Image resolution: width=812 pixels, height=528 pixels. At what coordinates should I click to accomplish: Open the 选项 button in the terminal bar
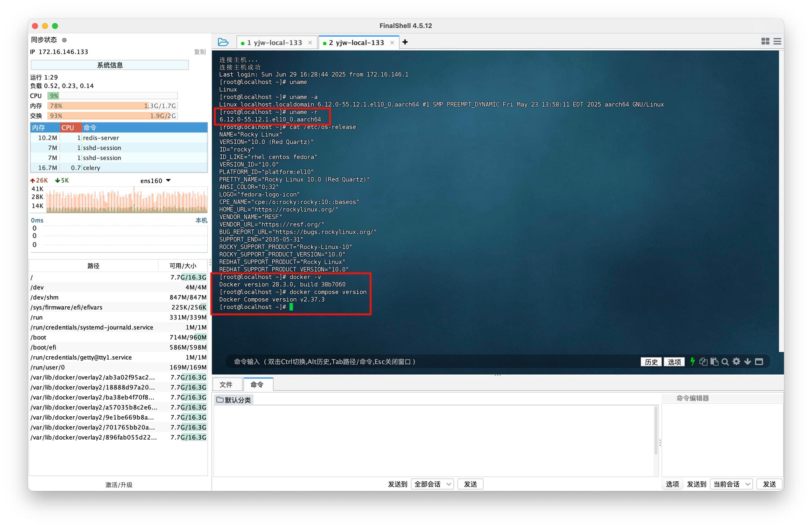(674, 362)
